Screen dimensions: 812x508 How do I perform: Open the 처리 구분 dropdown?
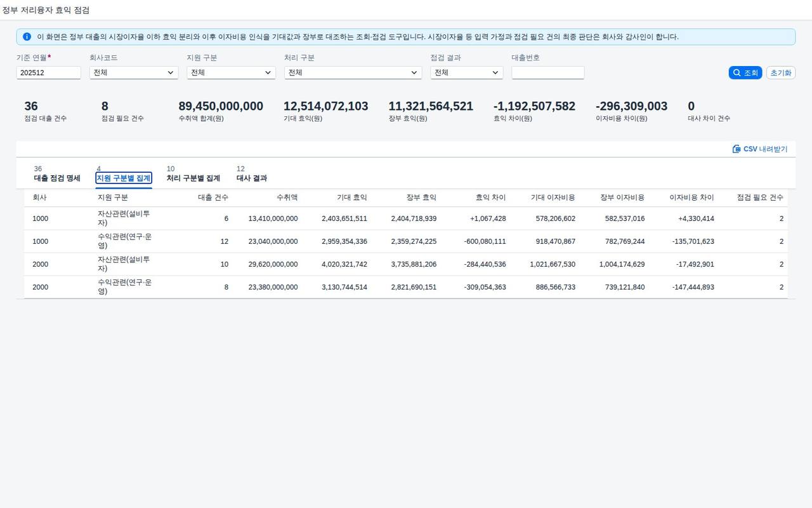tap(353, 73)
